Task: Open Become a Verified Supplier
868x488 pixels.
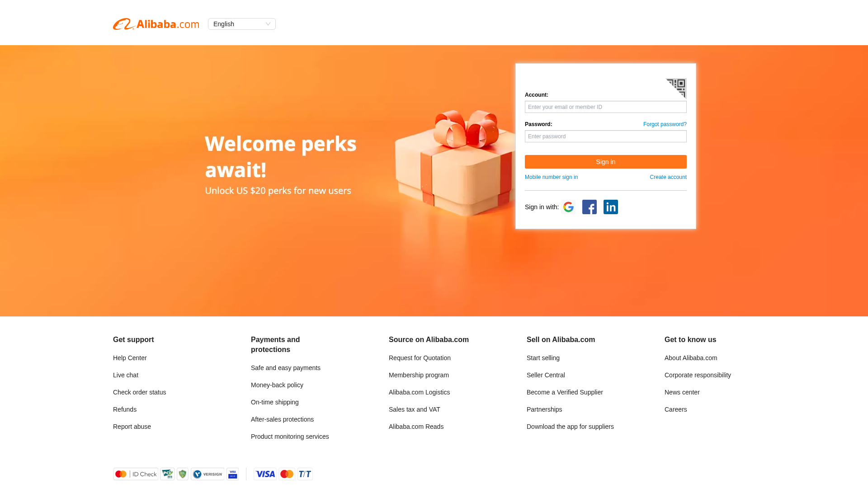Action: click(x=565, y=392)
